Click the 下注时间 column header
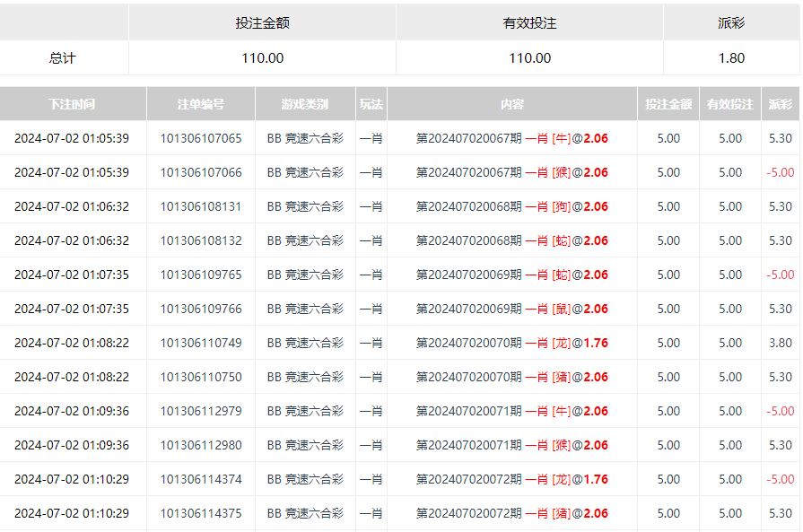This screenshot has height=532, width=803. (72, 104)
